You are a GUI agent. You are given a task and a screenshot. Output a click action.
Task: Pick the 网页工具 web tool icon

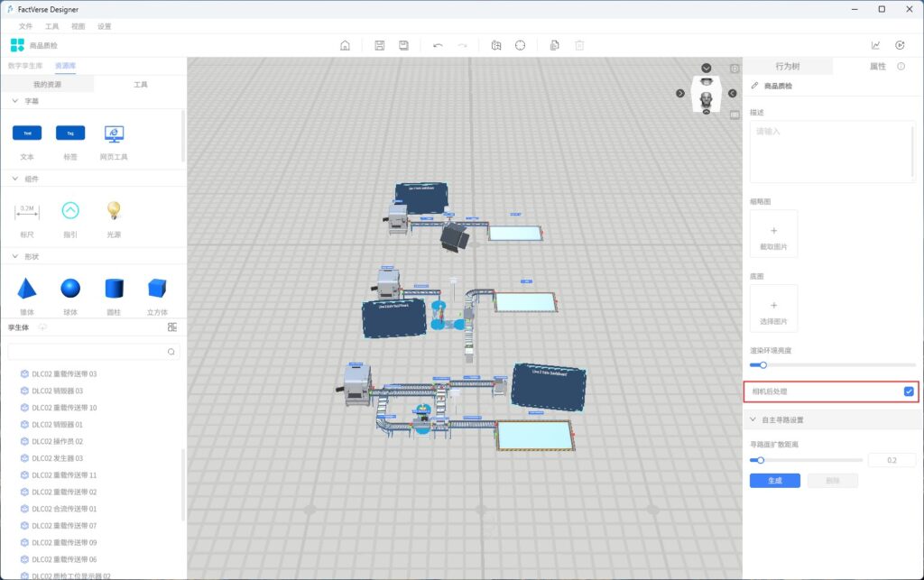click(114, 133)
